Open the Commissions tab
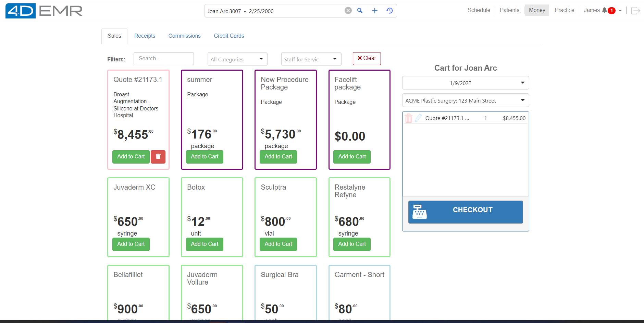The width and height of the screenshot is (644, 323). (x=185, y=36)
